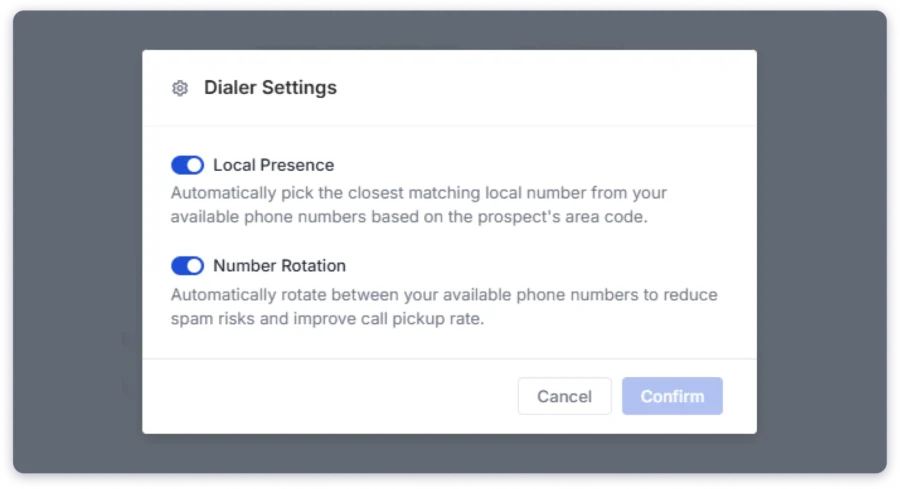Screen dimensions: 900x489
Task: Click the Number Rotation label text
Action: coord(279,266)
